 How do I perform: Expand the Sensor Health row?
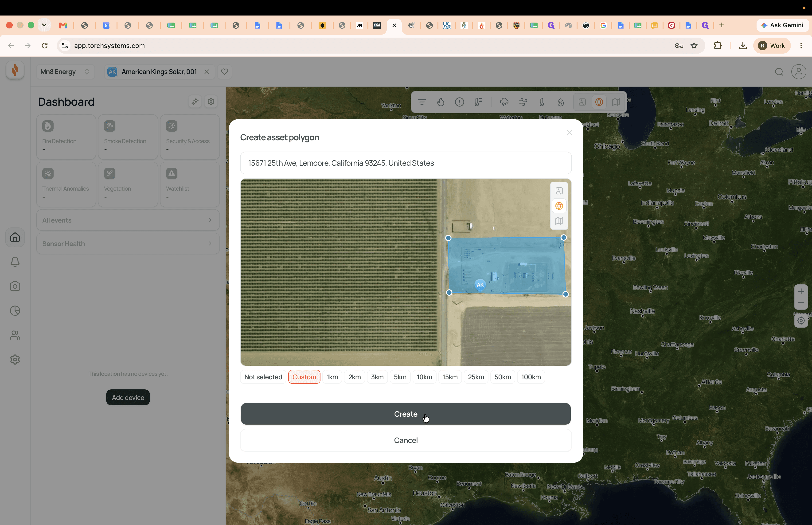tap(128, 244)
